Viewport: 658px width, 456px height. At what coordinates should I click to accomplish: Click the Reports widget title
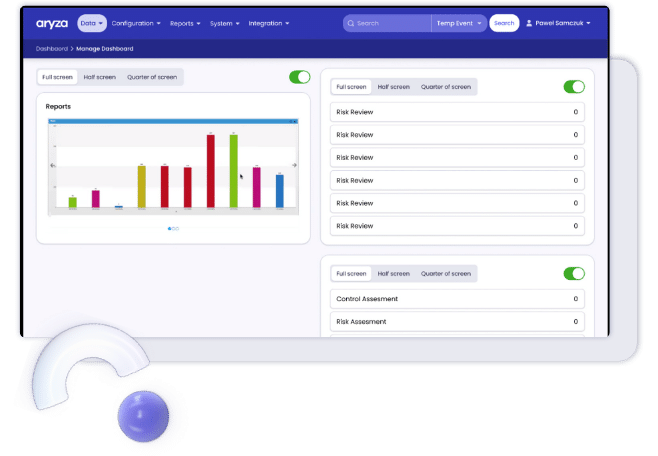click(58, 107)
